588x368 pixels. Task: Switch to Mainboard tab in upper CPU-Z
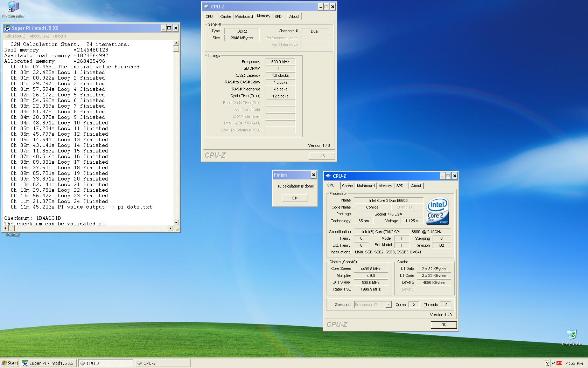tap(244, 16)
